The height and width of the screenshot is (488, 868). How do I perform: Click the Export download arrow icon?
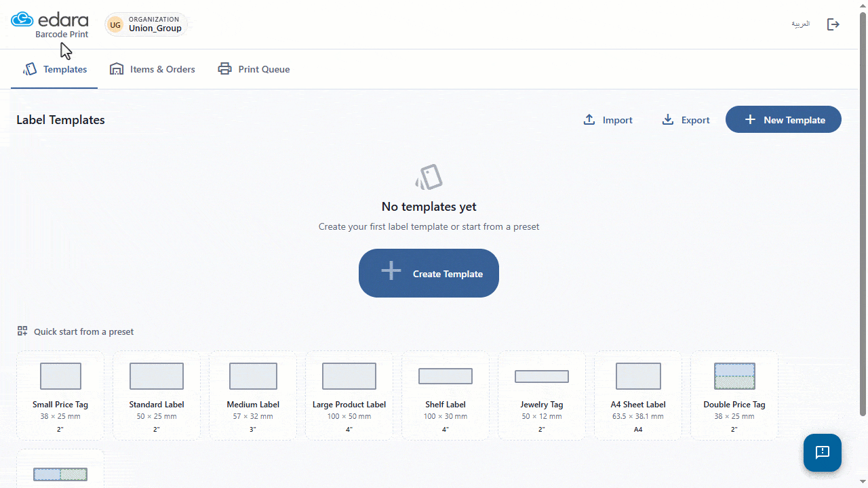[668, 120]
